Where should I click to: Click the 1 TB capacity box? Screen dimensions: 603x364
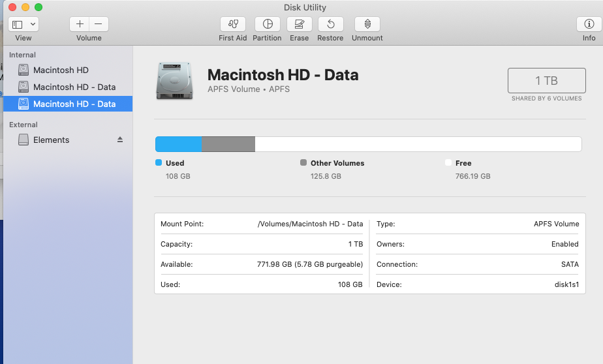point(546,81)
